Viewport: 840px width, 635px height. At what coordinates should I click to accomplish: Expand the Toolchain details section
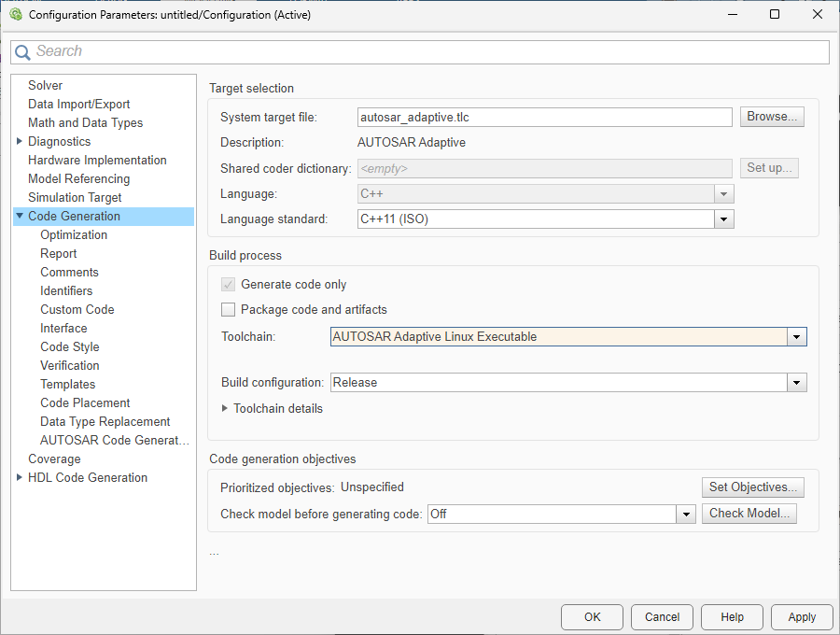coord(224,408)
